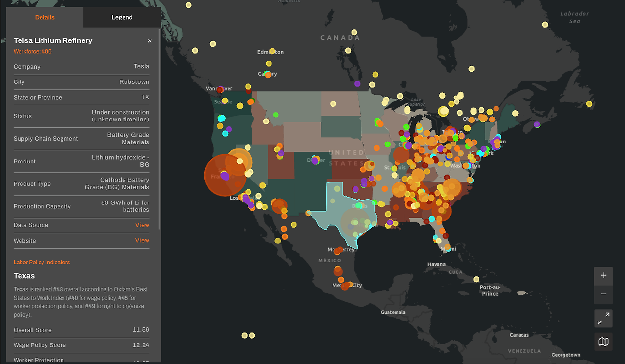Click the yellow marker below Labrador Sea label
Image resolution: width=625 pixels, height=364 pixels.
pyautogui.click(x=545, y=25)
